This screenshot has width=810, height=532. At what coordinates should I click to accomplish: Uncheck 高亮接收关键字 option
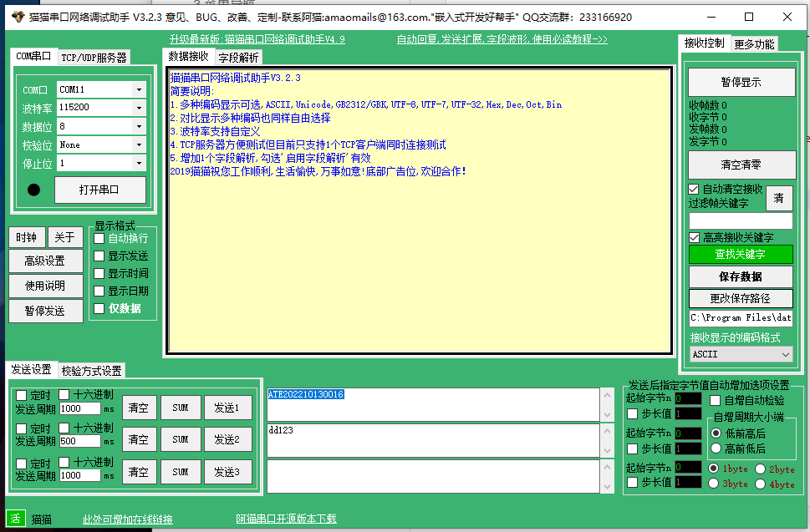click(694, 238)
